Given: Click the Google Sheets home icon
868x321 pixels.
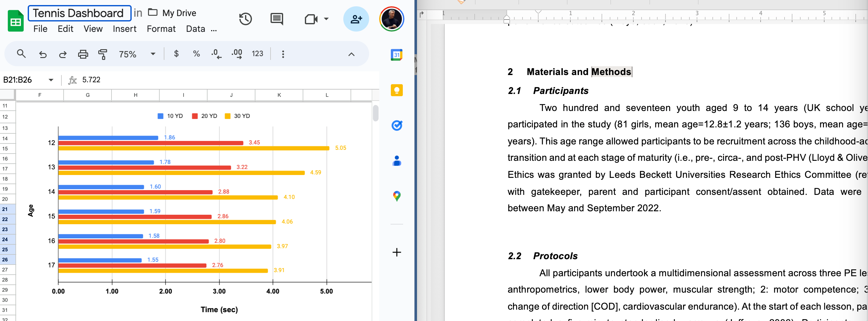Looking at the screenshot, I should (15, 21).
